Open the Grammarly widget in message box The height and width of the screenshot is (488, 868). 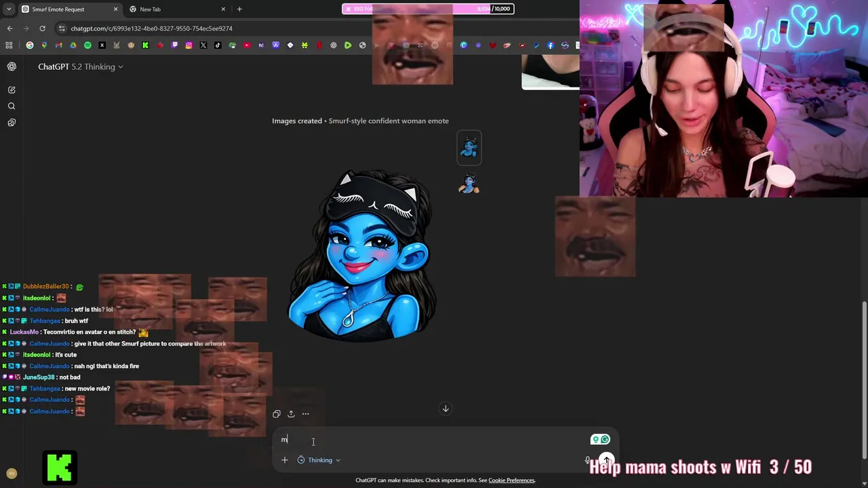[600, 439]
